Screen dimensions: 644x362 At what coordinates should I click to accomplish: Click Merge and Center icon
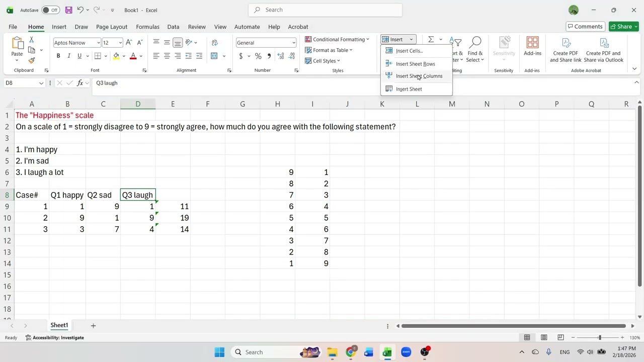pos(214,56)
